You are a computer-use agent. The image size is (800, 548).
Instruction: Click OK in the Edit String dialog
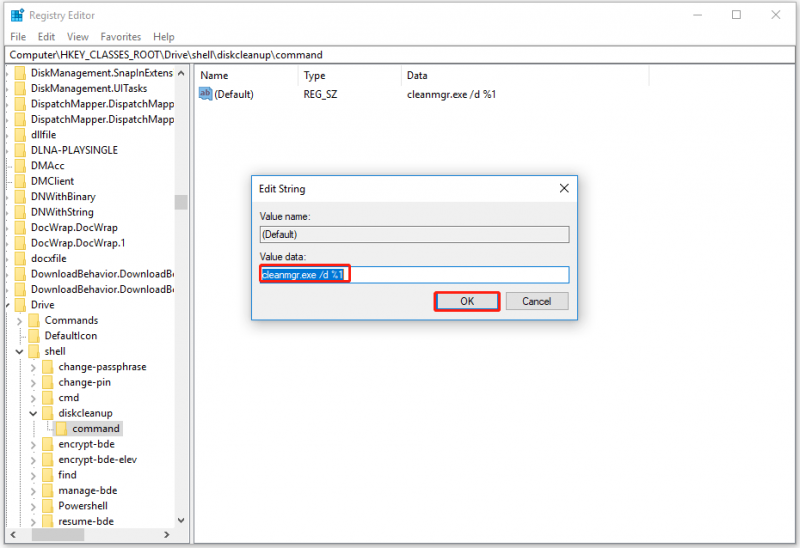tap(467, 301)
